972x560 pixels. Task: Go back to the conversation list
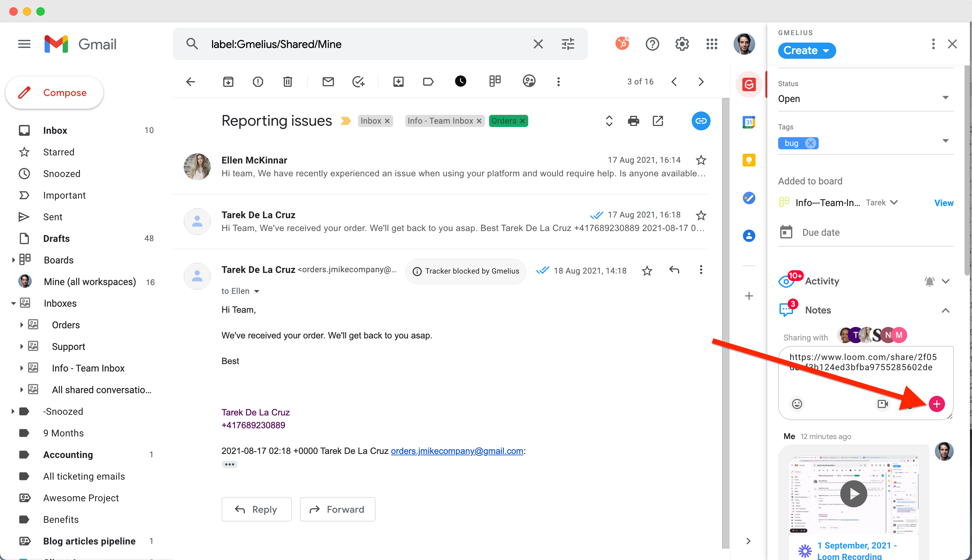[x=191, y=81]
